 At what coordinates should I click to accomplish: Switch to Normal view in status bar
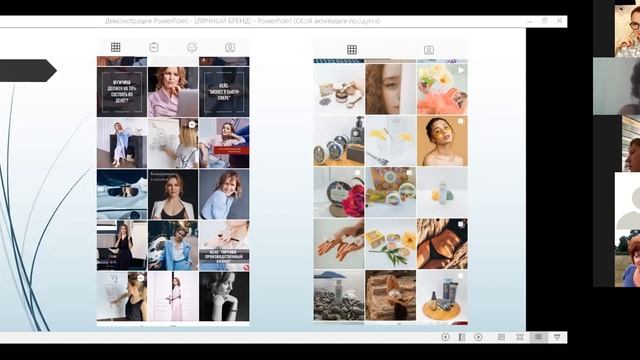point(501,337)
